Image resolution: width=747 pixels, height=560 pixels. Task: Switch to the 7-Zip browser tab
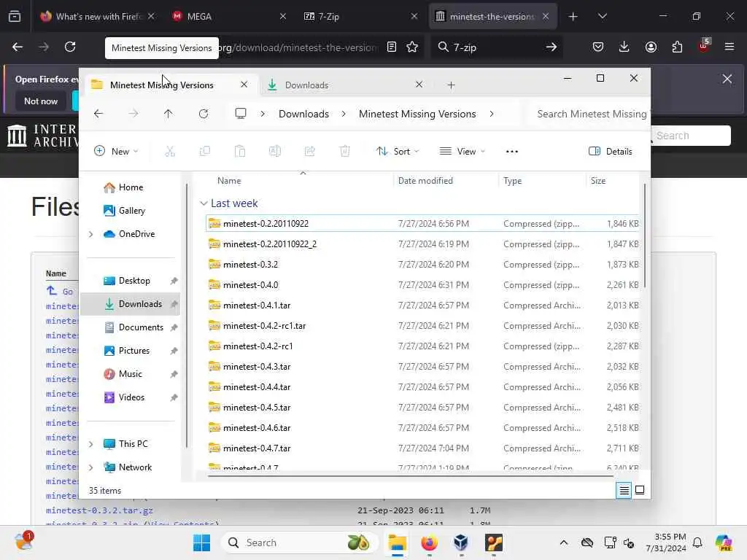(361, 16)
